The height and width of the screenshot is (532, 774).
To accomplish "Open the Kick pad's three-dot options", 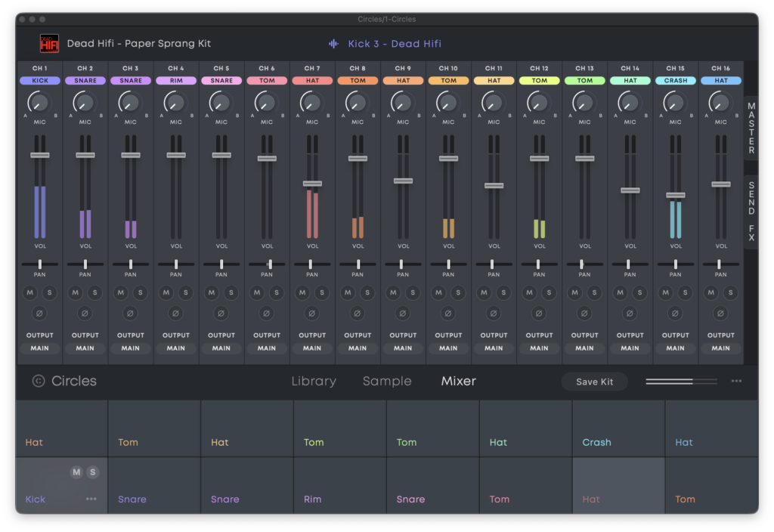I will click(x=91, y=499).
